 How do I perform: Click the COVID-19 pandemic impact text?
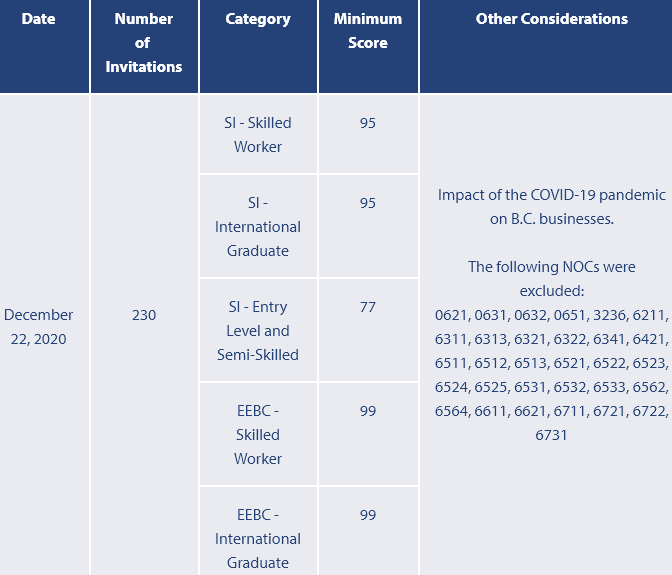click(x=552, y=207)
